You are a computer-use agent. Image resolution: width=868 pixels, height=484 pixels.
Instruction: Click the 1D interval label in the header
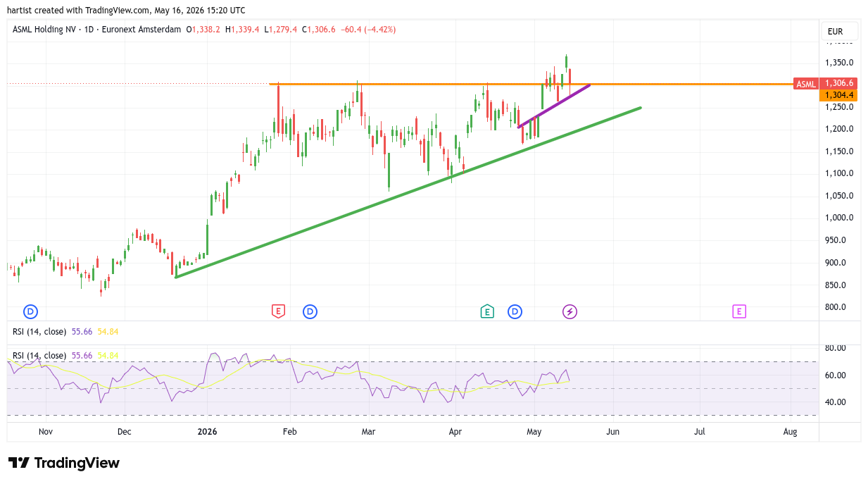[89, 30]
